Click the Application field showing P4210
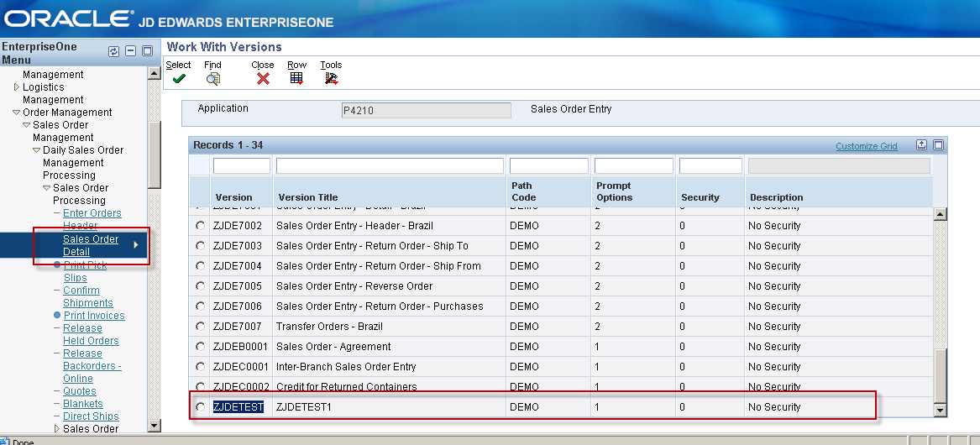 pyautogui.click(x=426, y=111)
